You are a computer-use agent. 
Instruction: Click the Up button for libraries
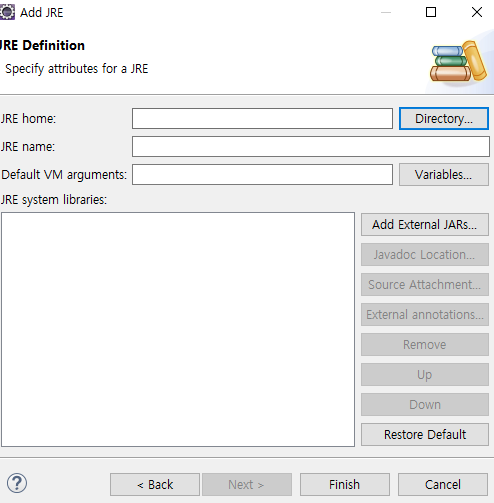pyautogui.click(x=425, y=375)
